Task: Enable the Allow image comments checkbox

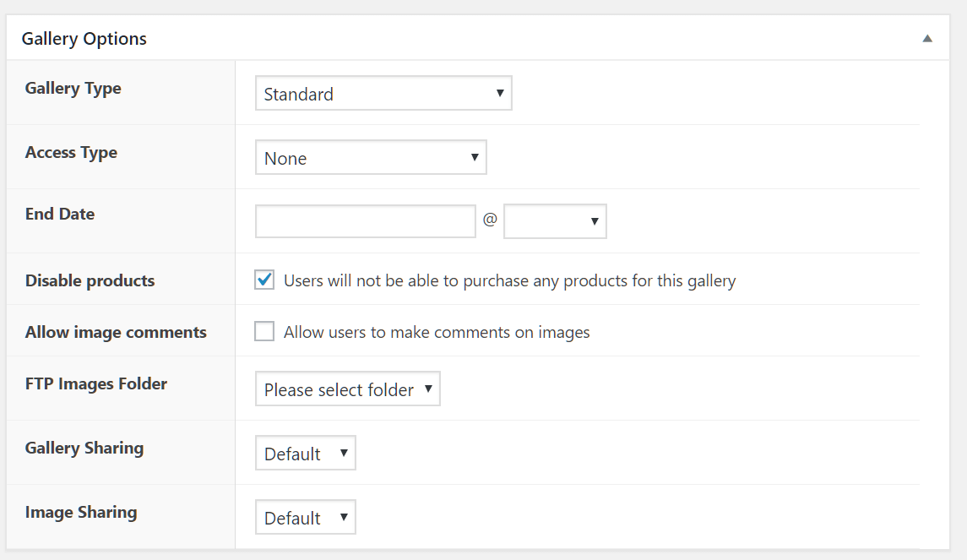Action: pyautogui.click(x=265, y=332)
